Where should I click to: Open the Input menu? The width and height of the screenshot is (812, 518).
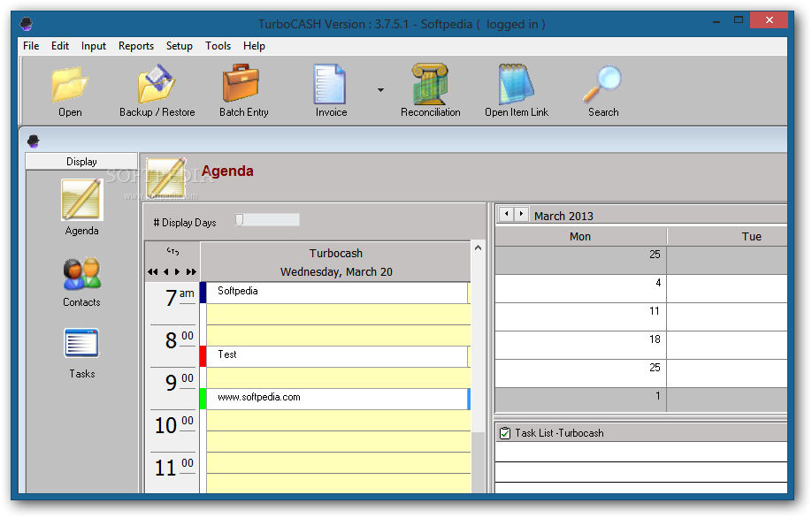coord(94,46)
